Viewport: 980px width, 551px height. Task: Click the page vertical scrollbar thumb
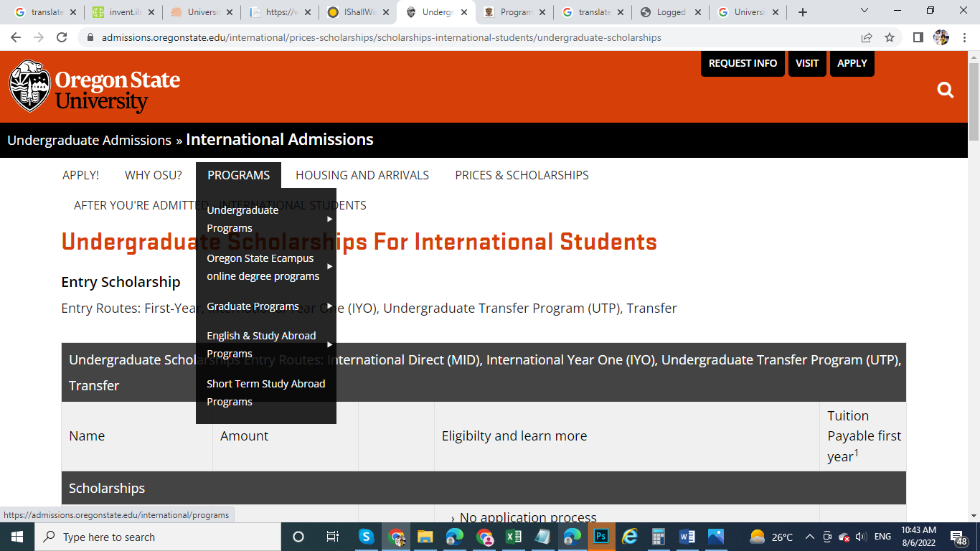tap(974, 102)
